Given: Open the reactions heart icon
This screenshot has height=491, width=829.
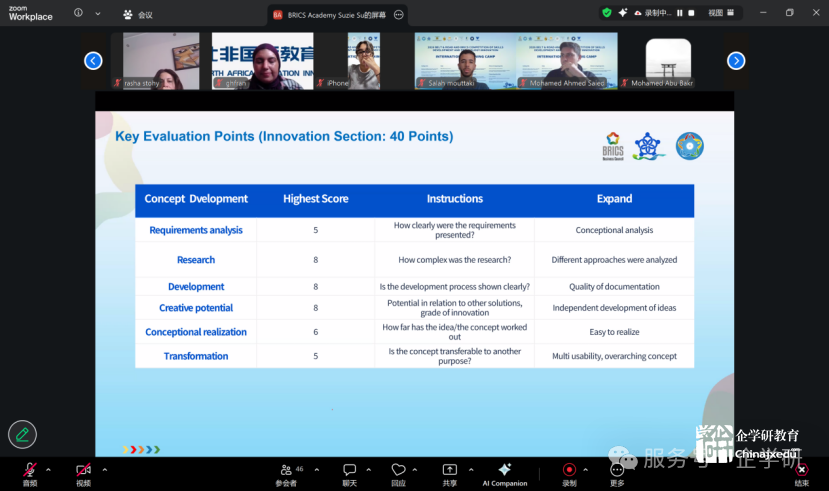Looking at the screenshot, I should [398, 470].
